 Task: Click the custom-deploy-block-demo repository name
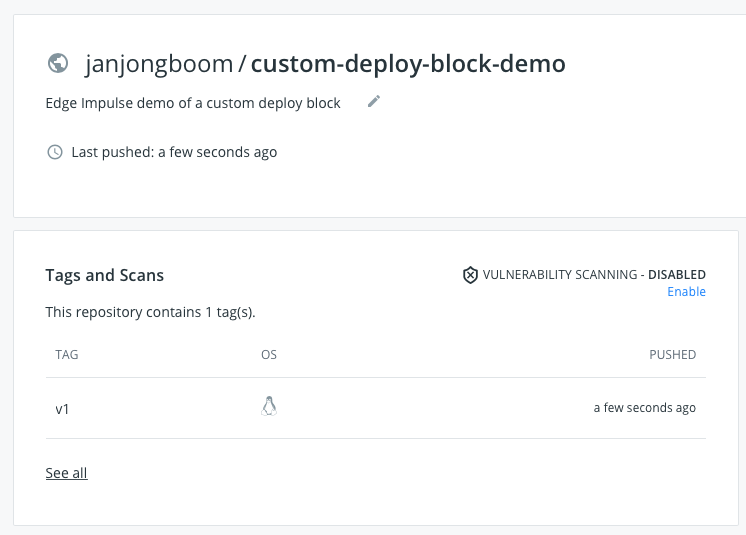coord(408,64)
